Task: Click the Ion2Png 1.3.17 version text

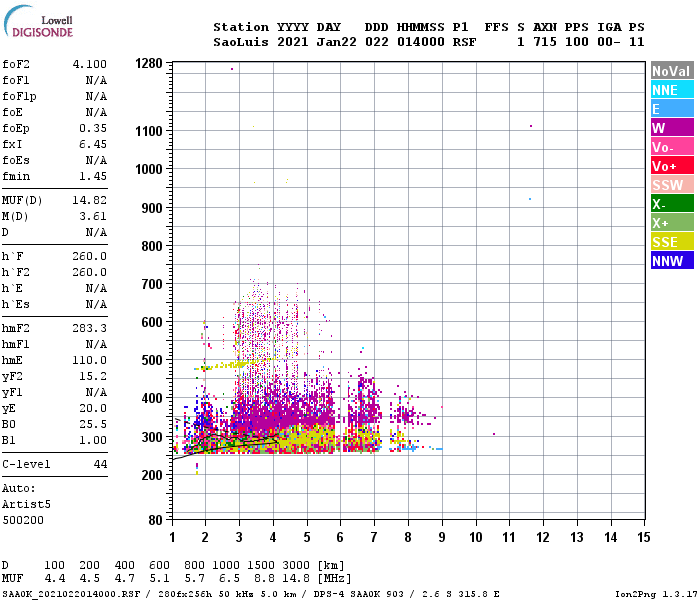Action: click(656, 594)
